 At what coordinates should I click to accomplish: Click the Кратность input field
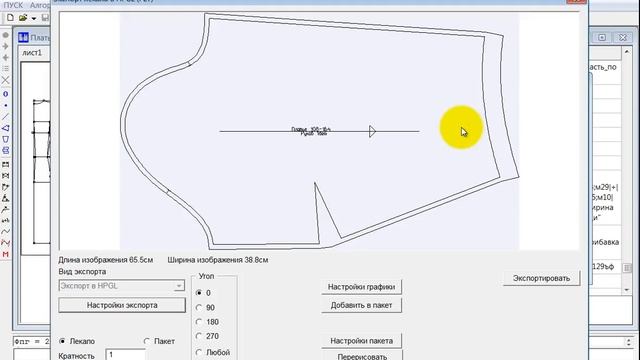tap(125, 355)
